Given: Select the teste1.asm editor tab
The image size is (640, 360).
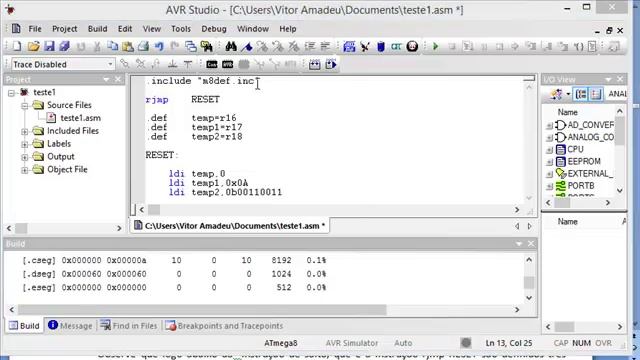Looking at the screenshot, I should pos(229,226).
